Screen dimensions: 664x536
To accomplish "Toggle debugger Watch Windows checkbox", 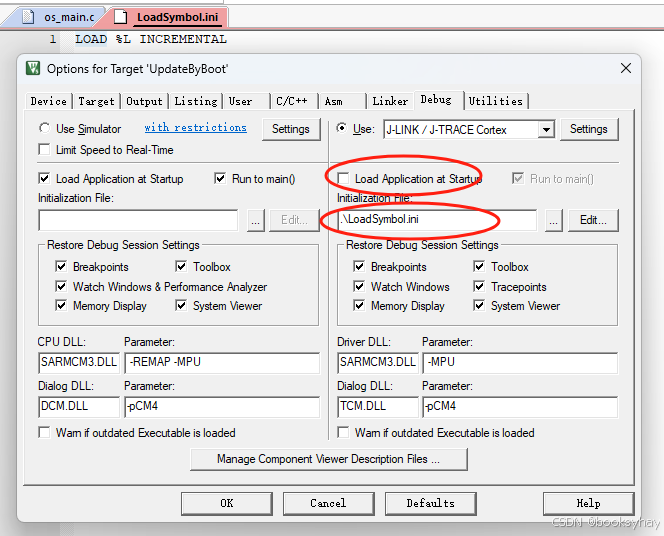I will (359, 286).
